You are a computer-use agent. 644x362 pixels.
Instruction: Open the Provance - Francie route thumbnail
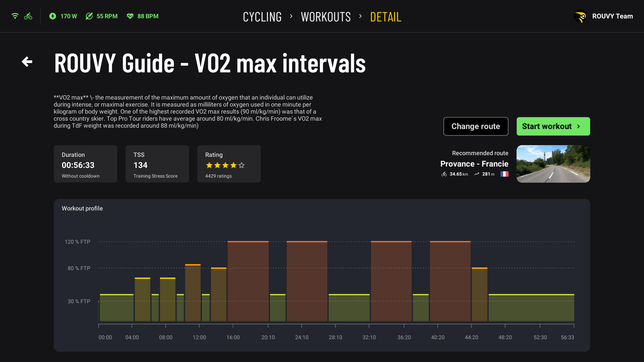(553, 164)
